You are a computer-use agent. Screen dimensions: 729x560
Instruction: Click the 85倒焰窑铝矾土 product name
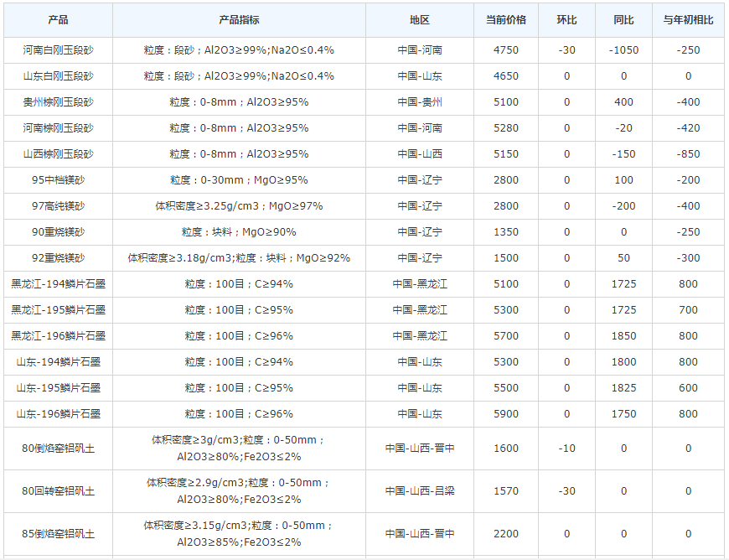[58, 534]
